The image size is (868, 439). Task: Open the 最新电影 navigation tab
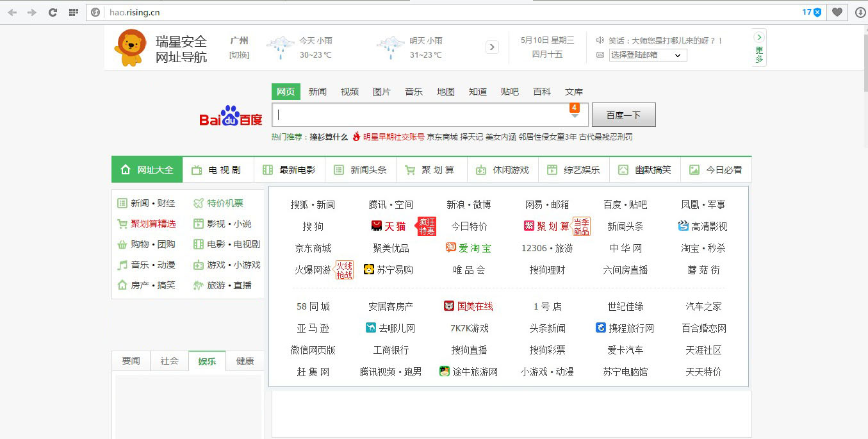click(290, 170)
